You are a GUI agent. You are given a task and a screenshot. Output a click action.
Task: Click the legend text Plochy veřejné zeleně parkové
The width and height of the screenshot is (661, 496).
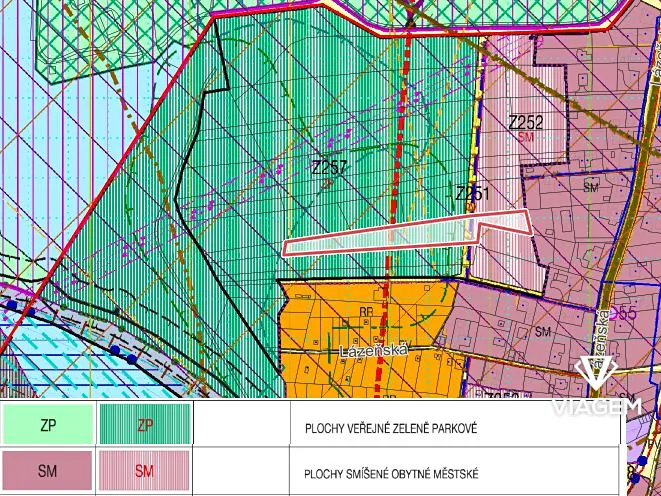tap(391, 427)
